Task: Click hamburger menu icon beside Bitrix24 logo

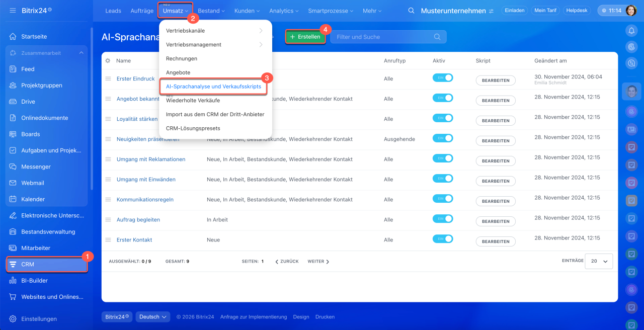Action: (13, 11)
